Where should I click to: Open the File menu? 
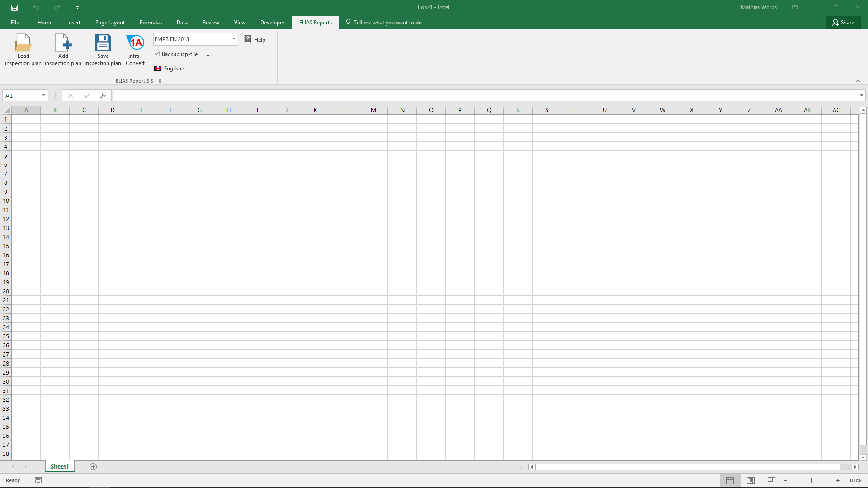[x=15, y=23]
